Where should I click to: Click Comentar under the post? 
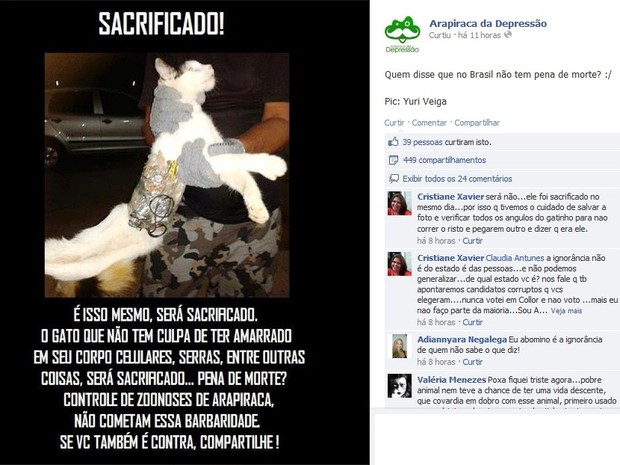coord(429,123)
